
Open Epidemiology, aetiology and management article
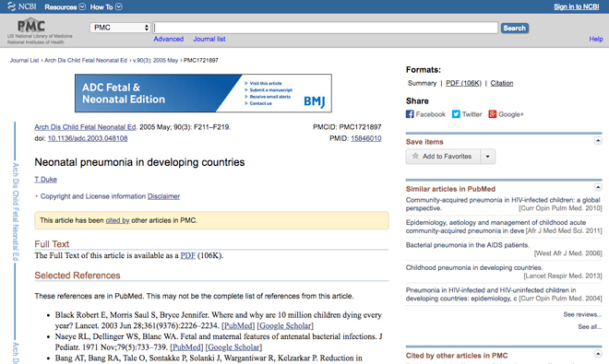(496, 227)
